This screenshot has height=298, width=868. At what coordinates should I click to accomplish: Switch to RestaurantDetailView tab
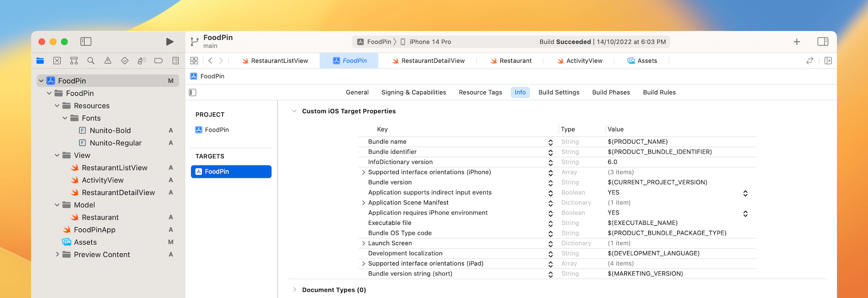(428, 61)
